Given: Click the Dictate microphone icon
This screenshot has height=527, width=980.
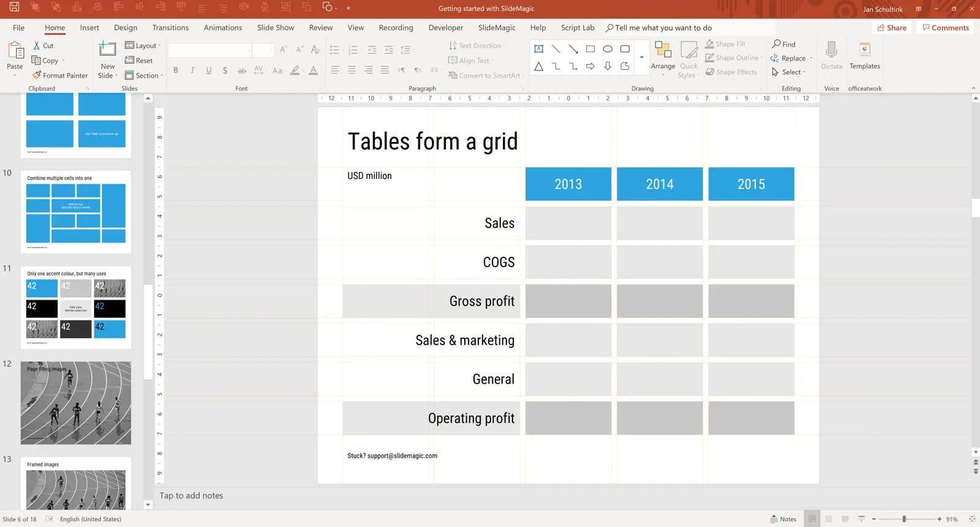Looking at the screenshot, I should (x=832, y=50).
